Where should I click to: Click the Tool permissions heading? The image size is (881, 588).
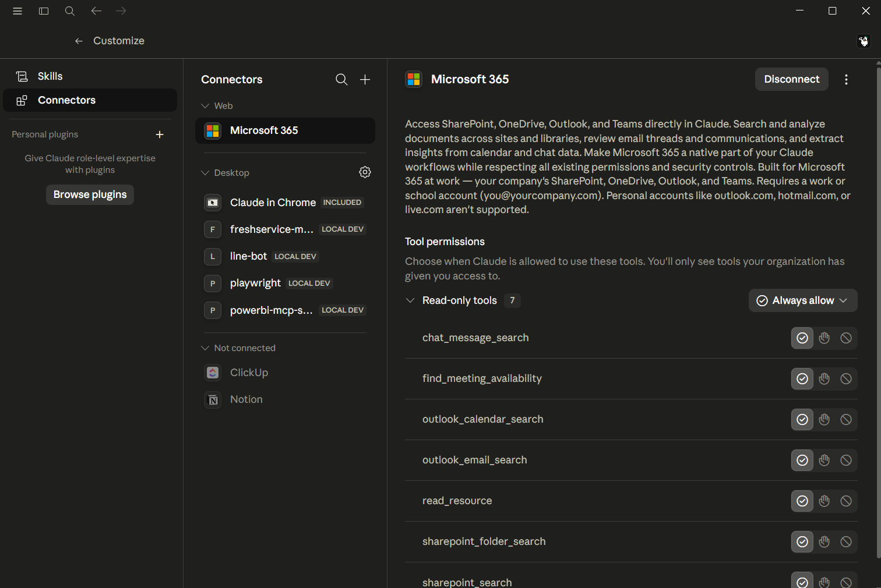pyautogui.click(x=445, y=242)
